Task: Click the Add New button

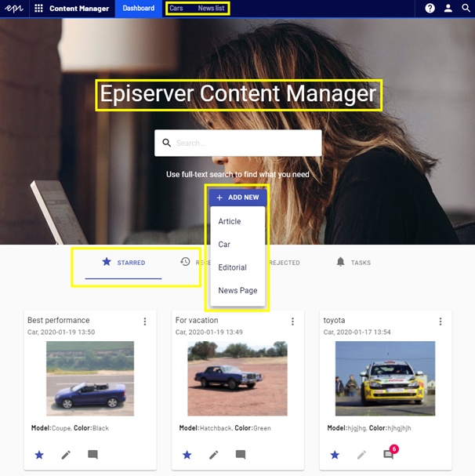Action: pos(237,198)
